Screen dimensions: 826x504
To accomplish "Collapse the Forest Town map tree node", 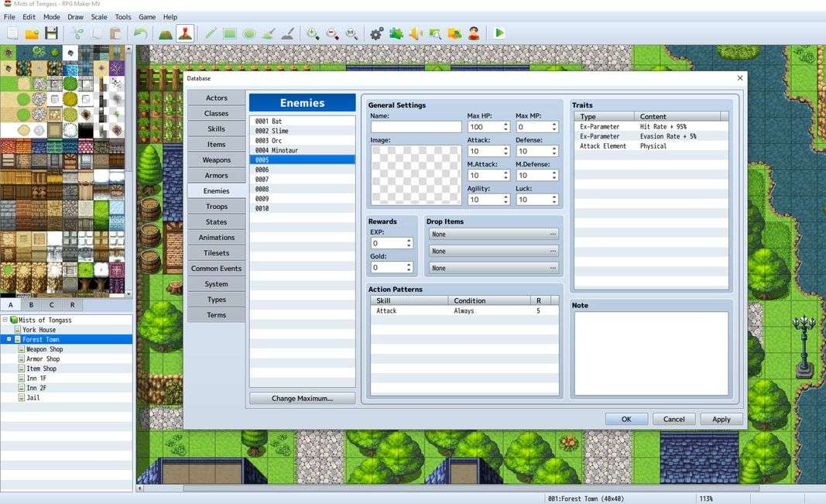I will coord(9,339).
